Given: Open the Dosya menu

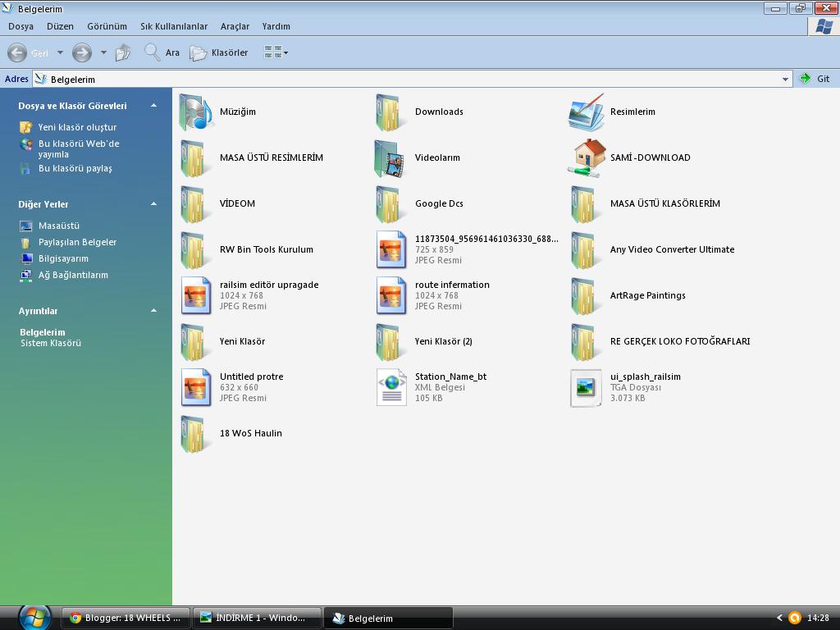Looking at the screenshot, I should 21,26.
